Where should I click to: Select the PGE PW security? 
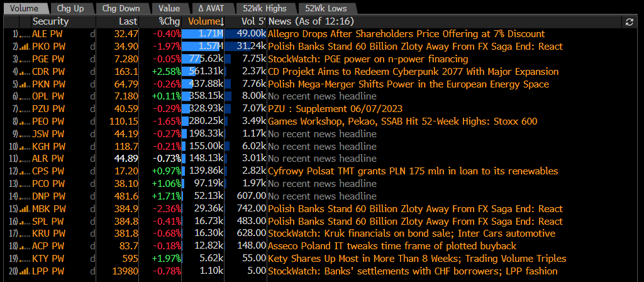coord(48,59)
